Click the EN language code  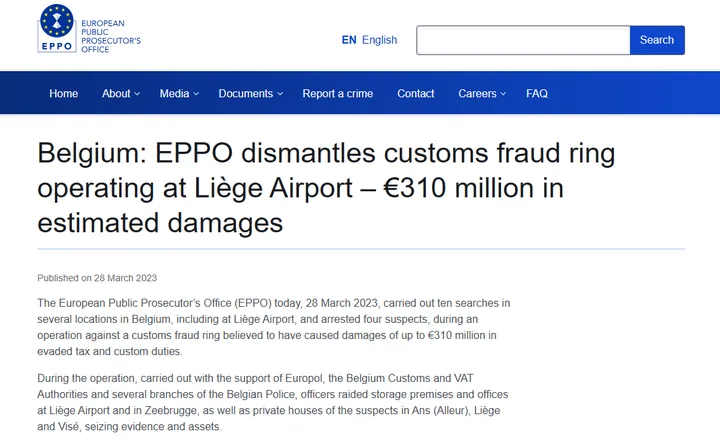point(349,40)
